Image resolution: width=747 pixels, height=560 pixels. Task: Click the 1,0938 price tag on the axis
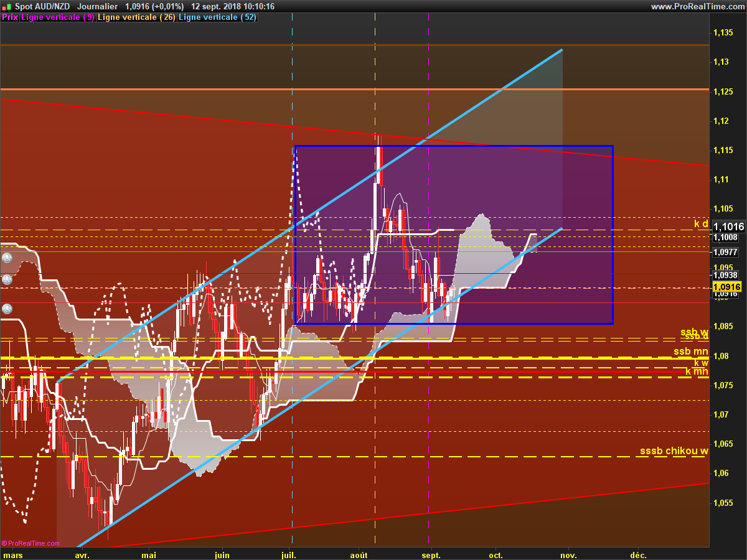click(x=725, y=274)
